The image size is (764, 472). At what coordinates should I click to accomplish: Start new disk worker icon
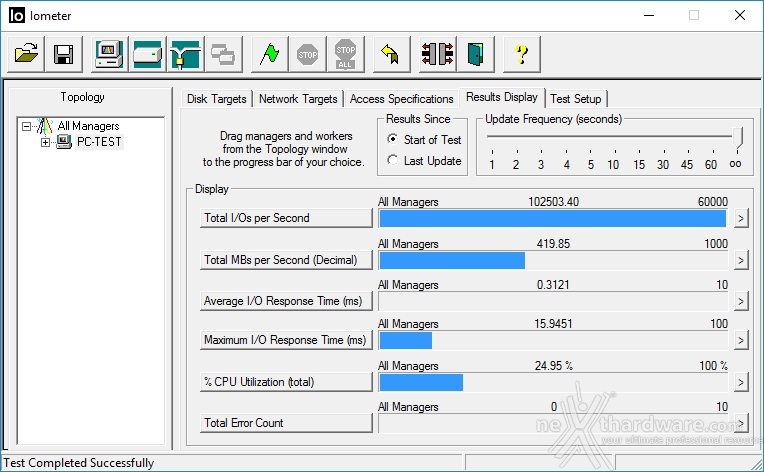pyautogui.click(x=148, y=54)
